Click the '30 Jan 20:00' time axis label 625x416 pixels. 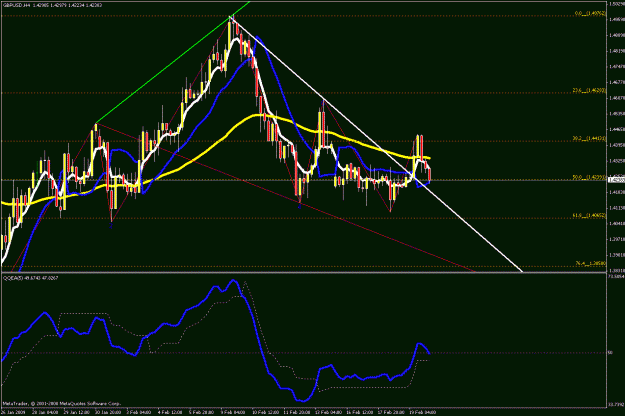[108, 412]
